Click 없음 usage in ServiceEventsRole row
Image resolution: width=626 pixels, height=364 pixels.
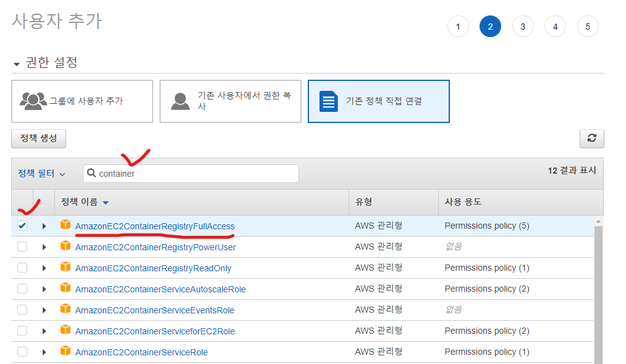point(454,310)
